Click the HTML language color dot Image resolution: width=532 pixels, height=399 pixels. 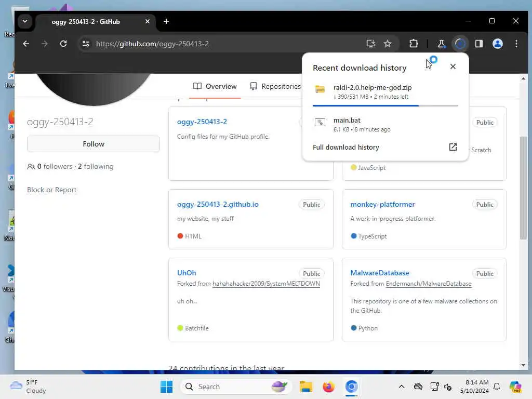[180, 236]
